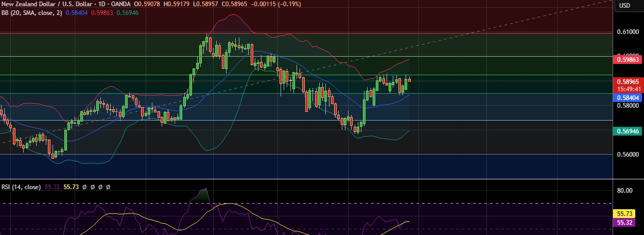Select the RSI (14, close) indicator legend
This screenshot has width=644, height=235.
click(21, 187)
